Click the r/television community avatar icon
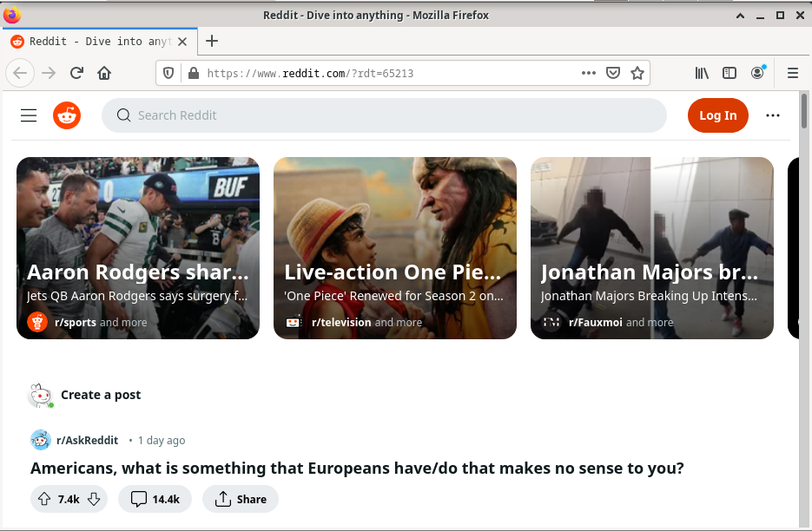This screenshot has width=812, height=531. point(294,323)
